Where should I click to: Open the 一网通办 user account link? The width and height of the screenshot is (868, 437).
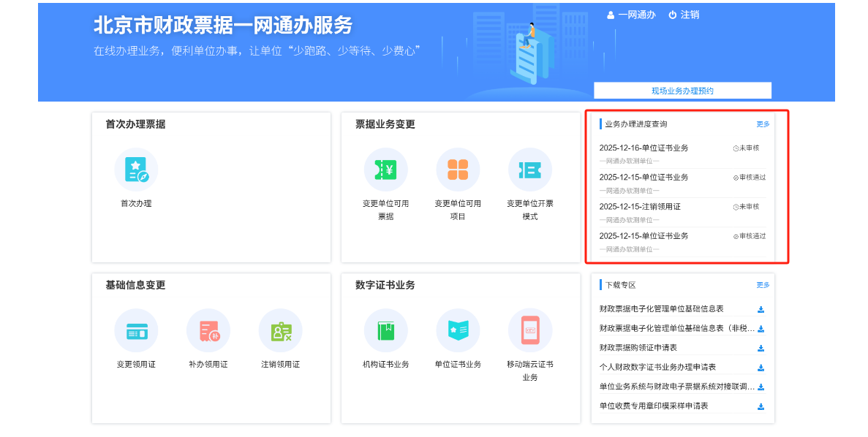(631, 15)
